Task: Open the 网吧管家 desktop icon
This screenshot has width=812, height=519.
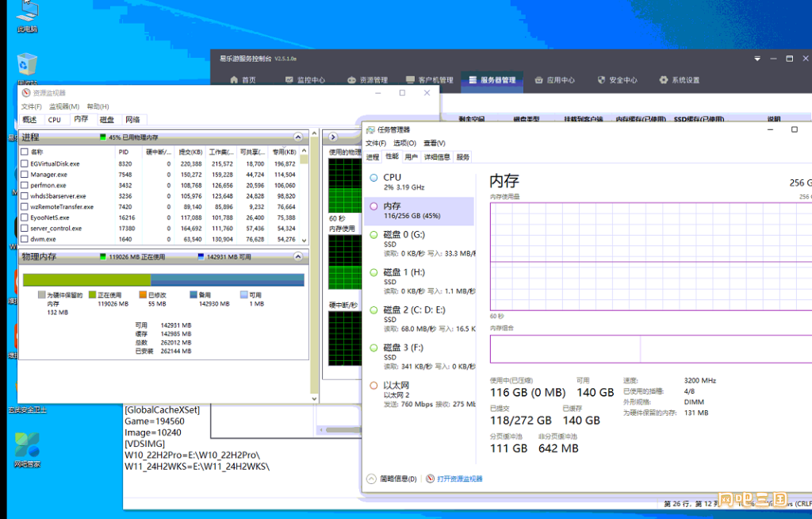Action: click(x=27, y=449)
